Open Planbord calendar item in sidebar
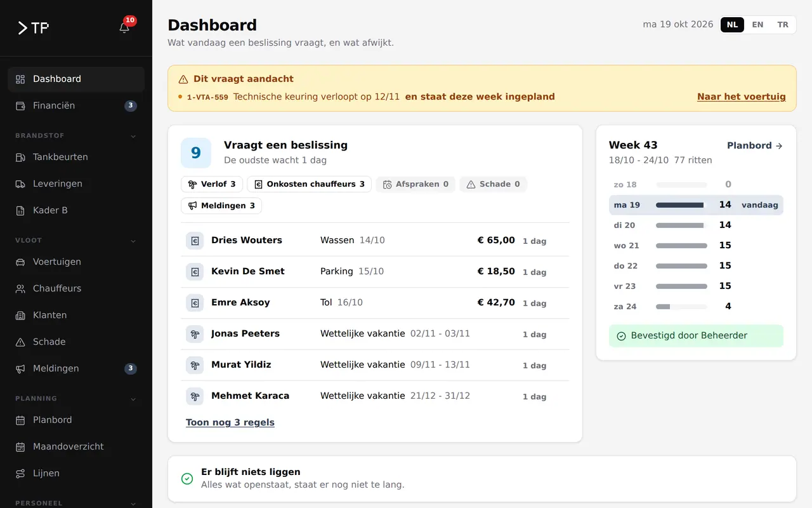Screen dimensions: 812x508 76,420
